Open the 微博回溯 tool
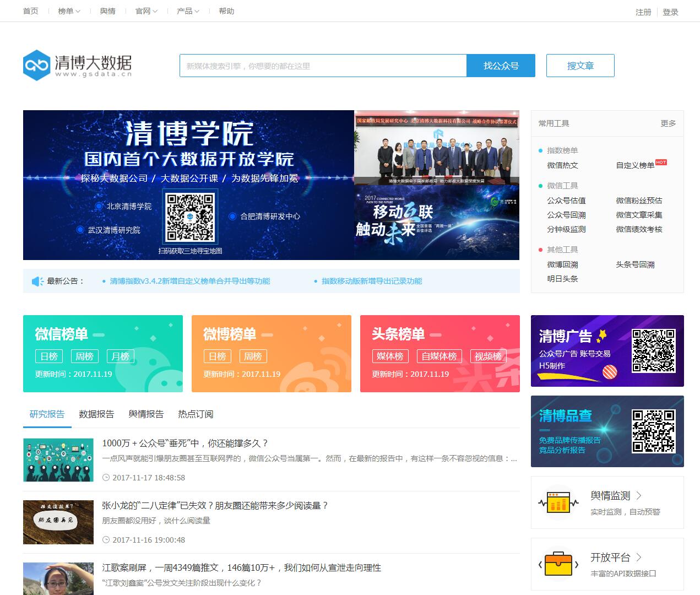Viewport: 700px width, 595px height. tap(562, 264)
